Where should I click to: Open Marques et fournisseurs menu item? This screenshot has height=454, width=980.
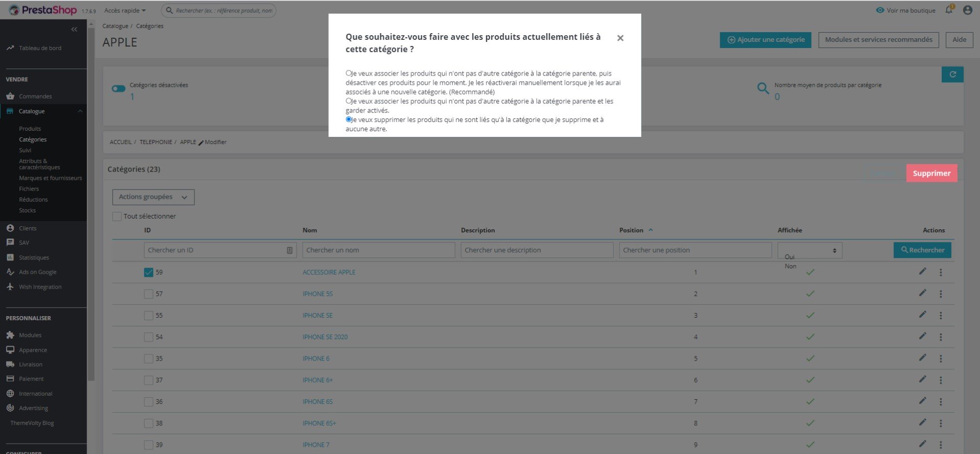(x=51, y=178)
